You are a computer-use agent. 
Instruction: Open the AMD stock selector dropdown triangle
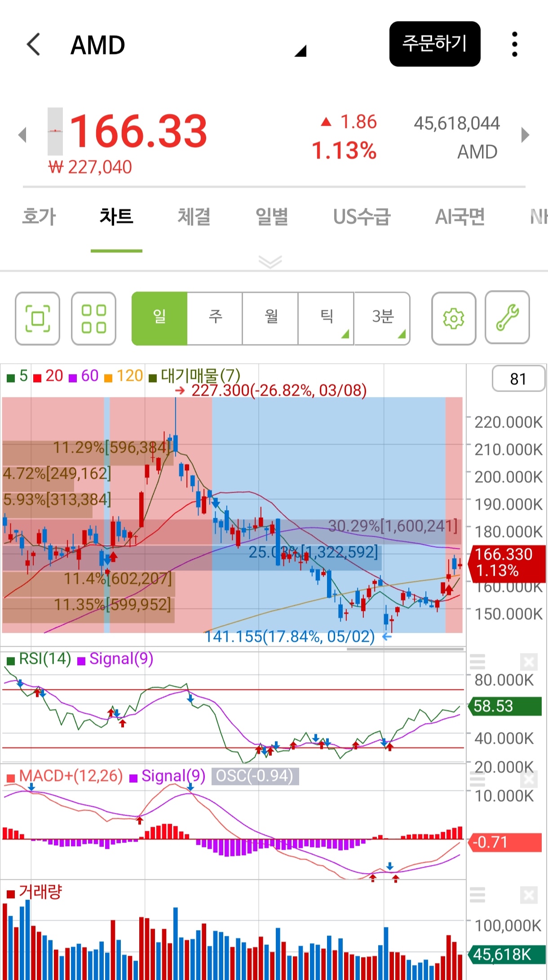pos(301,51)
